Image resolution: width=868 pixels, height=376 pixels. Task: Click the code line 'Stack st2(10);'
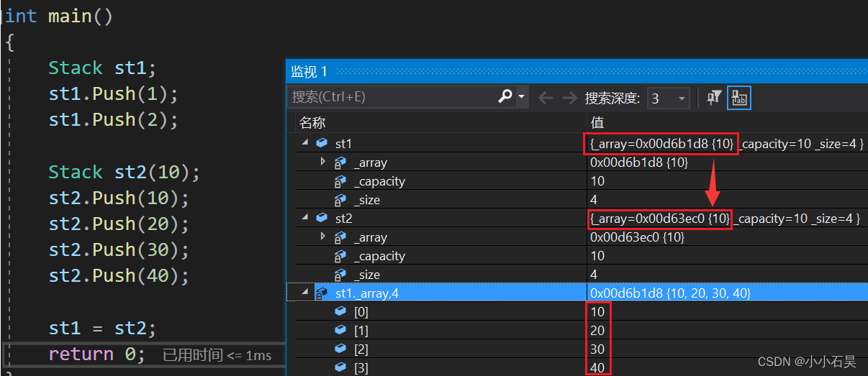coord(124,173)
